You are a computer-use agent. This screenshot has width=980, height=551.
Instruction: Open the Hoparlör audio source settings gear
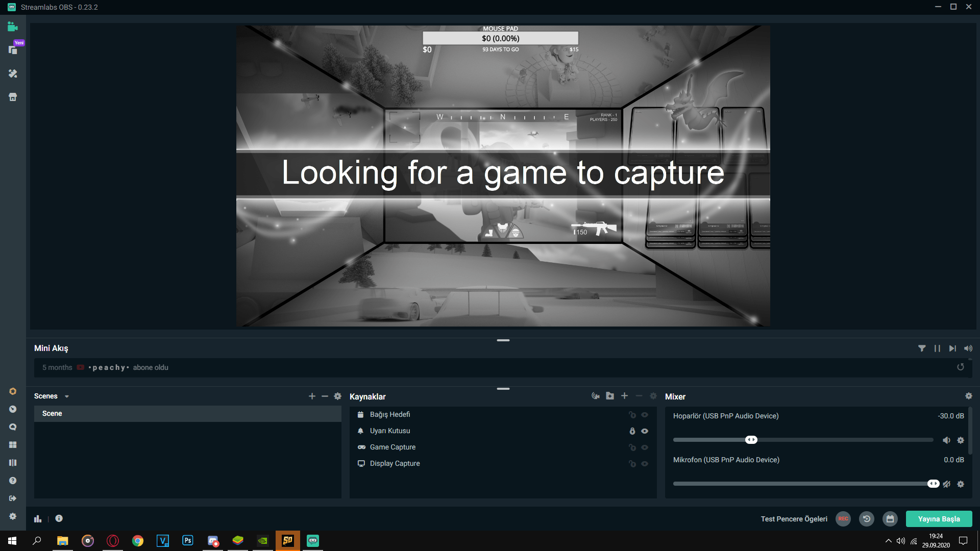[x=961, y=440]
